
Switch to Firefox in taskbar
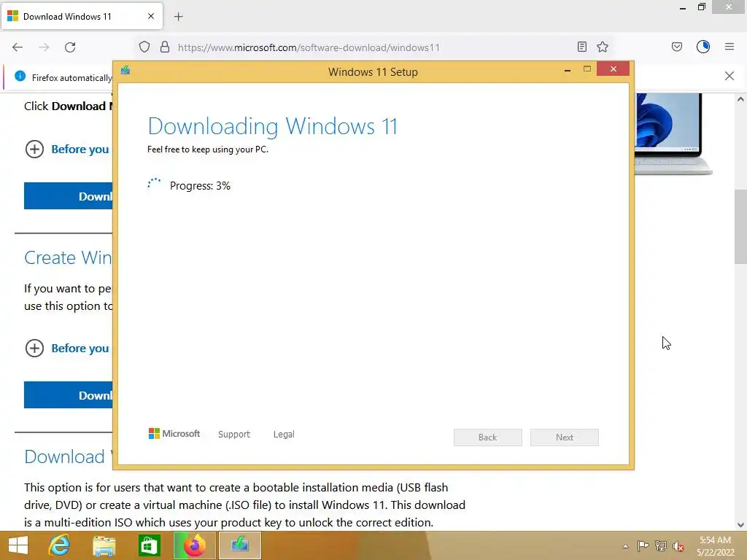pyautogui.click(x=195, y=545)
